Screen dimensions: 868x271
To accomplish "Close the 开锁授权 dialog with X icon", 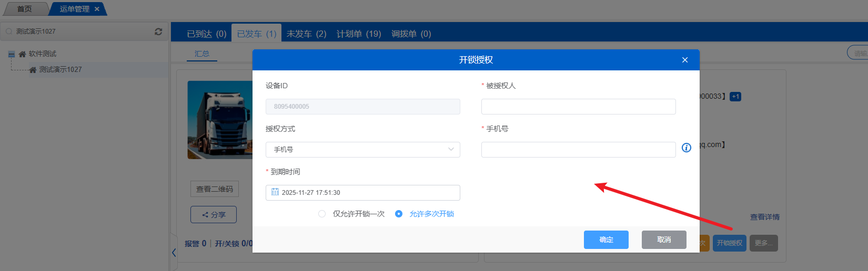I will 684,60.
